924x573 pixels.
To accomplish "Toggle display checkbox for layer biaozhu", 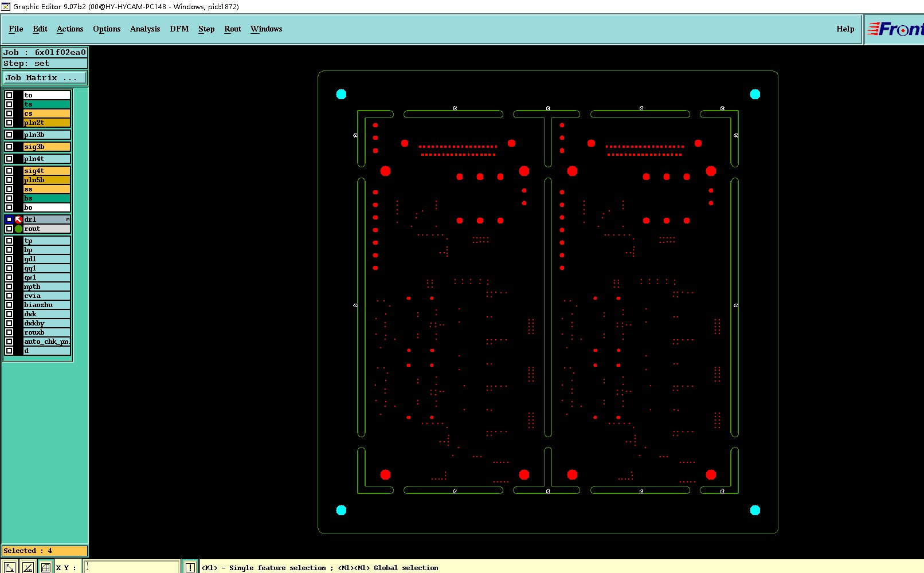I will pos(9,305).
